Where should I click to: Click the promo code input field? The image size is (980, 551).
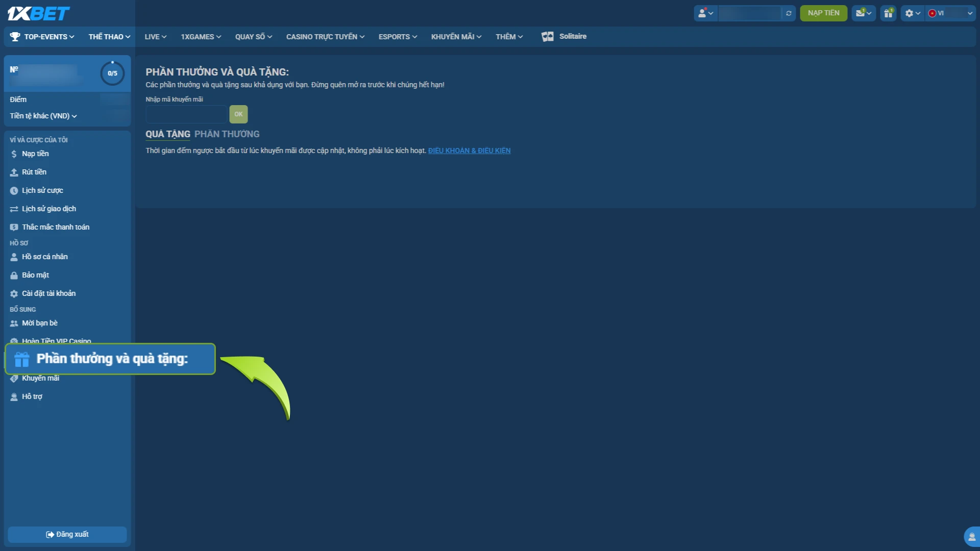click(x=186, y=114)
